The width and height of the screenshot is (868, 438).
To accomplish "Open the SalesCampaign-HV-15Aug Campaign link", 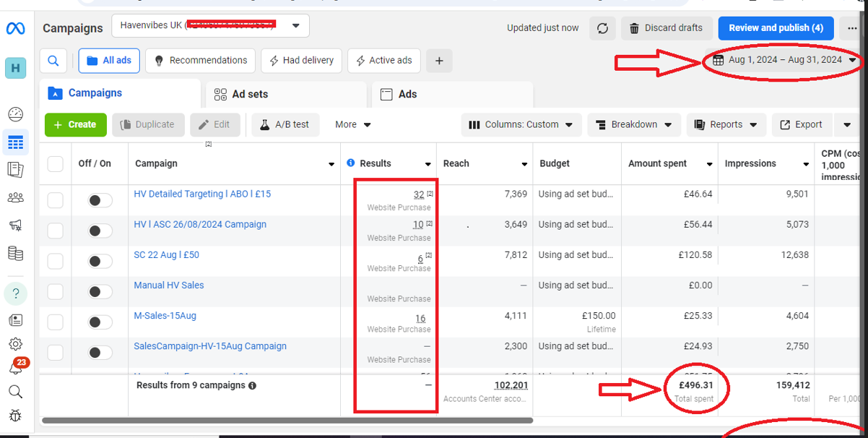I will [x=210, y=346].
